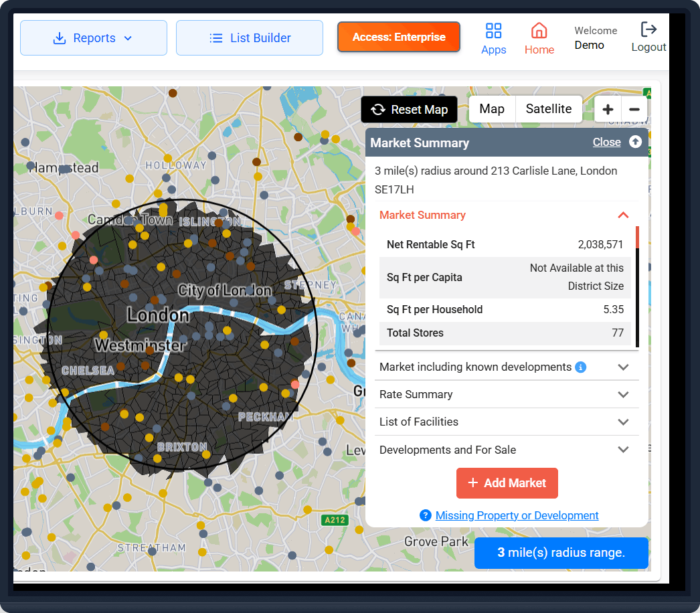
Task: Click the 3 mile(s) radius range button
Action: 561,553
